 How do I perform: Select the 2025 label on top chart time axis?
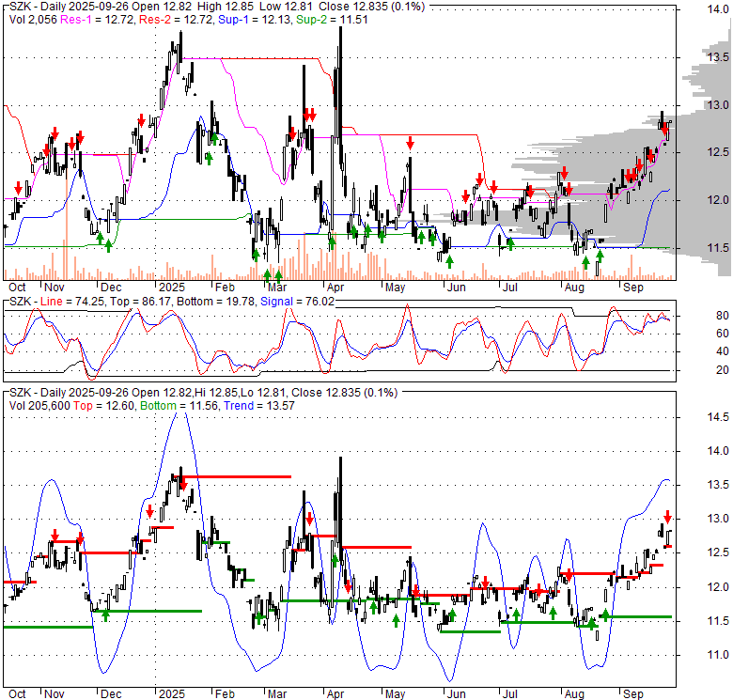[172, 288]
